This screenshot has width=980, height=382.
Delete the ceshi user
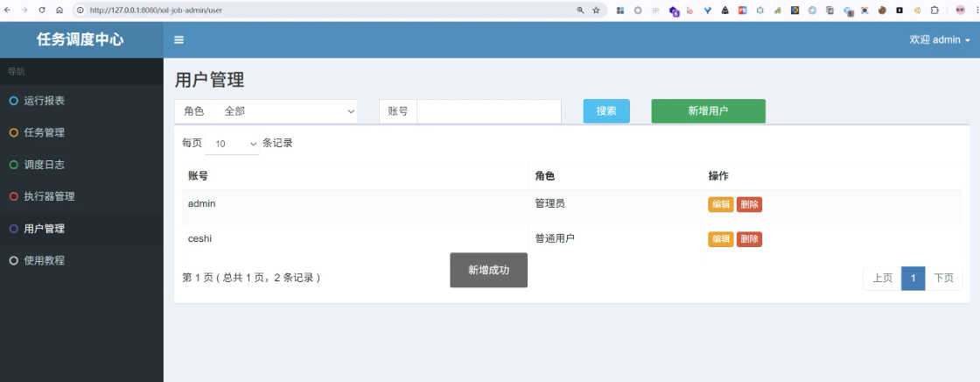pyautogui.click(x=749, y=239)
